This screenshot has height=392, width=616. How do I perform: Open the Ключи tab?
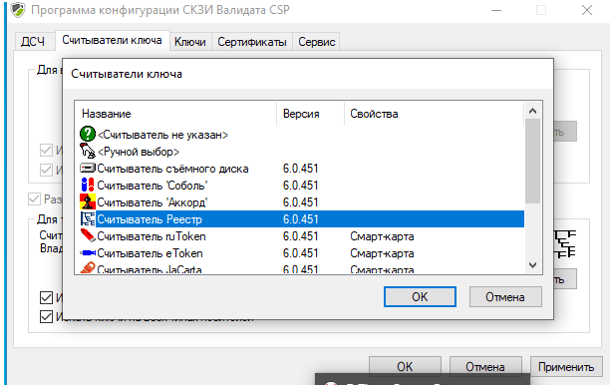[190, 42]
